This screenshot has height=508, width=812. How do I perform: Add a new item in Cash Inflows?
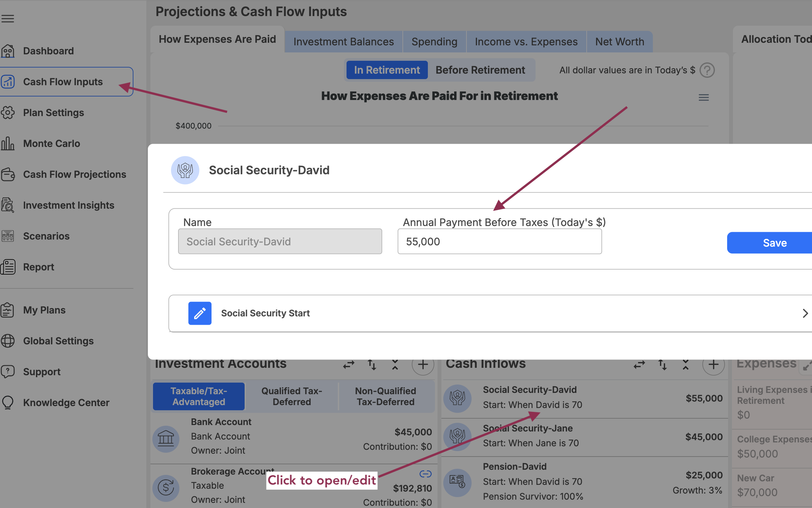(x=714, y=365)
